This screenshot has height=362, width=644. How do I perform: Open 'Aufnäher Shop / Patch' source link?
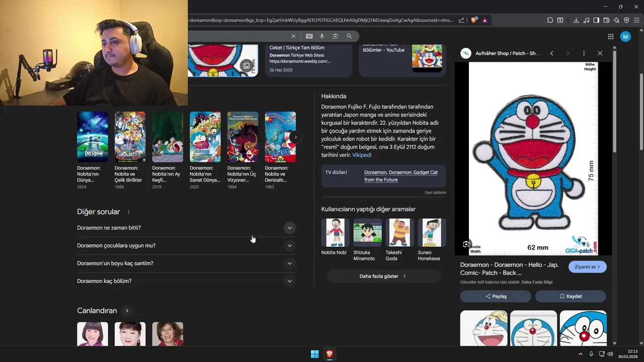tap(508, 53)
